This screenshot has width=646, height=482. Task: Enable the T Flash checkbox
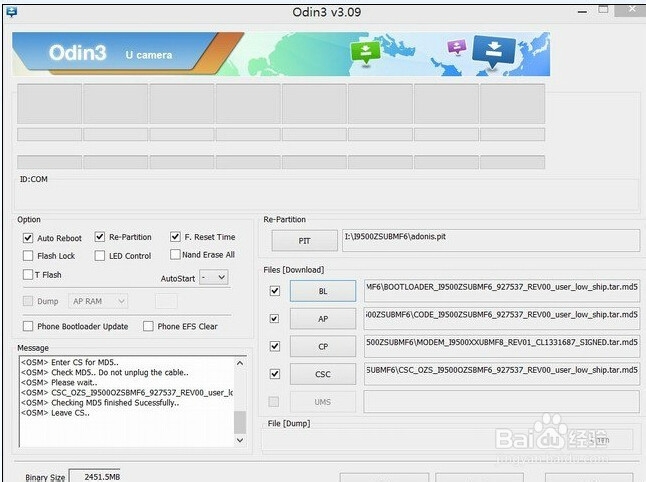click(x=28, y=274)
